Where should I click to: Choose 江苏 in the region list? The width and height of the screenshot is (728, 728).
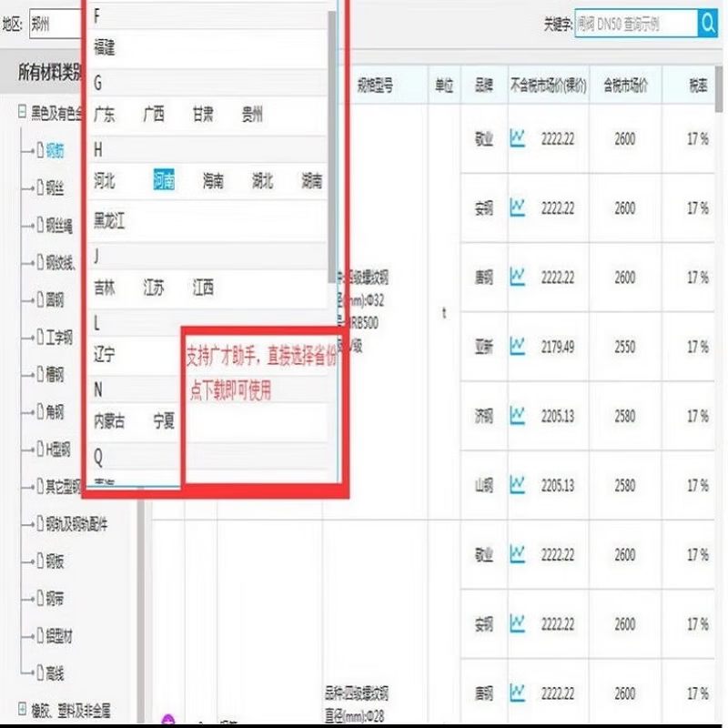[154, 288]
